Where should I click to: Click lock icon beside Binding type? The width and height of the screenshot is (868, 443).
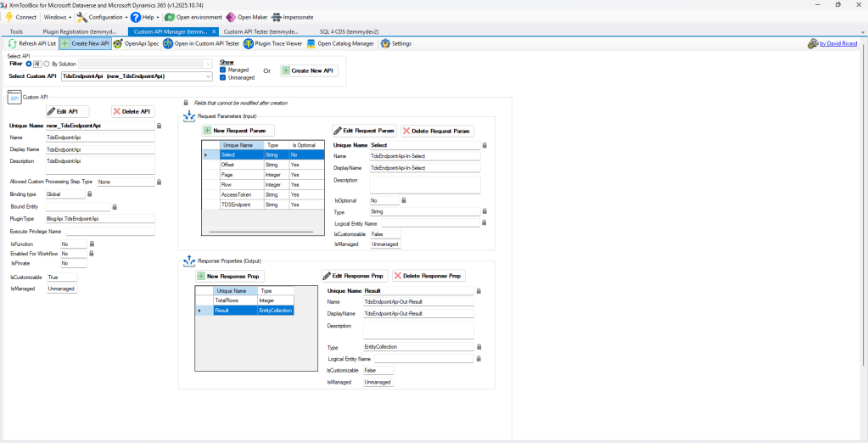pos(90,194)
